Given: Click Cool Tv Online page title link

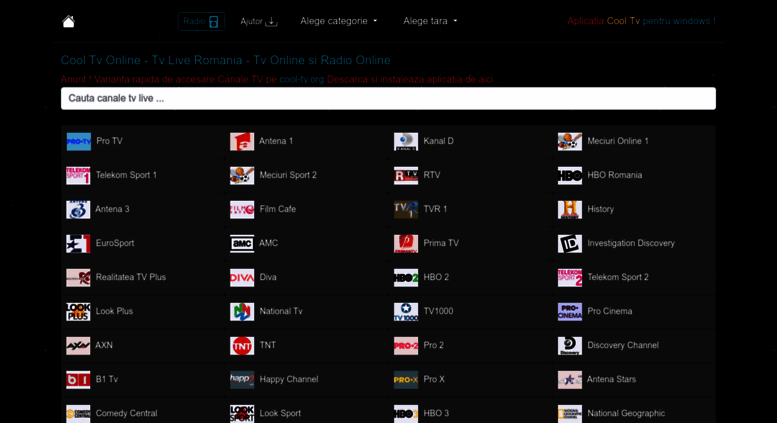Looking at the screenshot, I should point(225,60).
